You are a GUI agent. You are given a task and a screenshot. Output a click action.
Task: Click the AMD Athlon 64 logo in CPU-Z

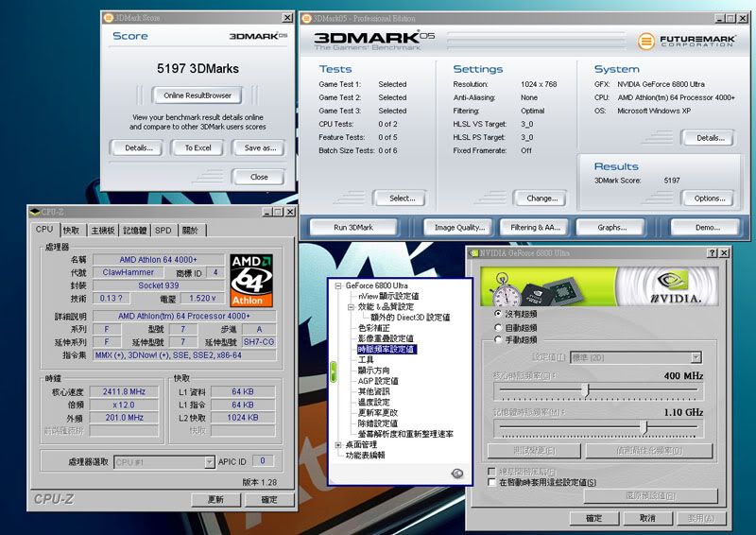point(251,281)
